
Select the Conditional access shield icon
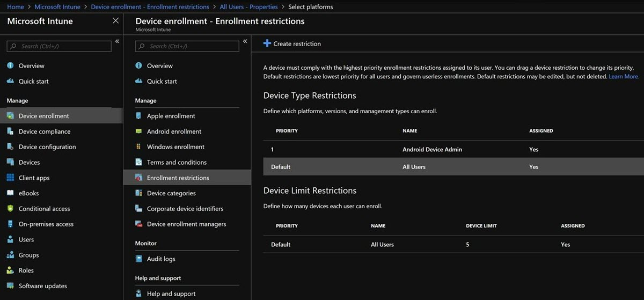pyautogui.click(x=10, y=209)
